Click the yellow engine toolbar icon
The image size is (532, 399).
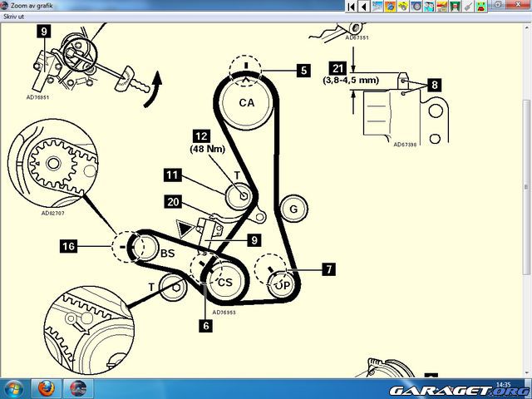coord(402,6)
